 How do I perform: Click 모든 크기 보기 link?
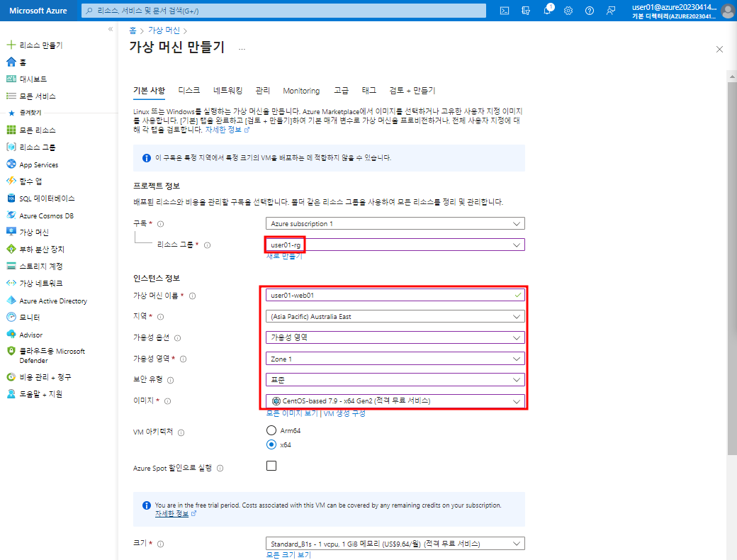click(x=288, y=555)
